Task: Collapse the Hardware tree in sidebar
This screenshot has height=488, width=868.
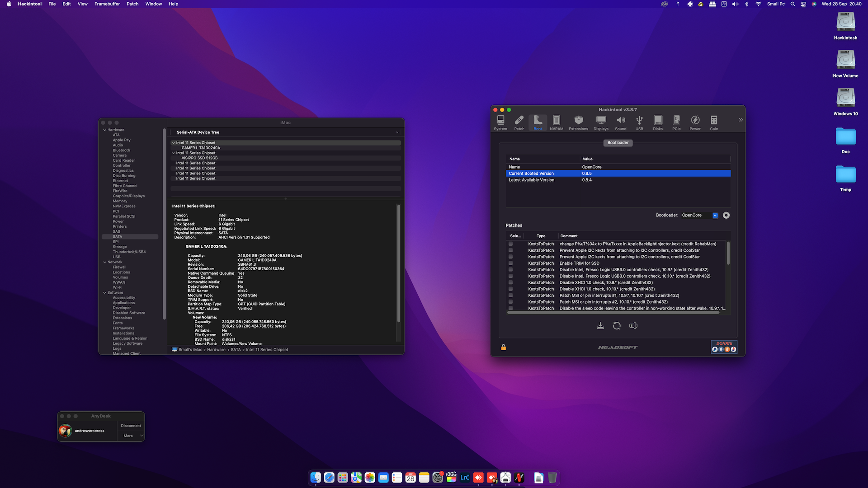Action: pyautogui.click(x=104, y=130)
